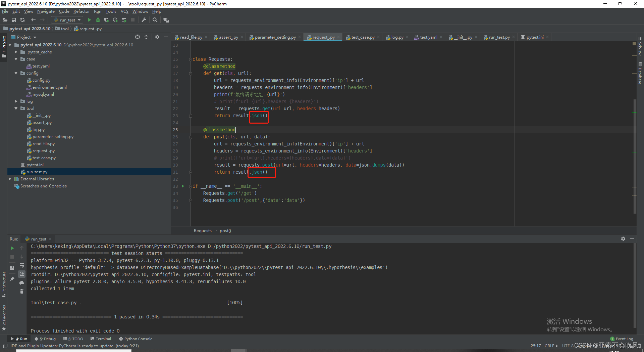
Task: Toggle the 7: Structure side panel
Action: [x=4, y=284]
